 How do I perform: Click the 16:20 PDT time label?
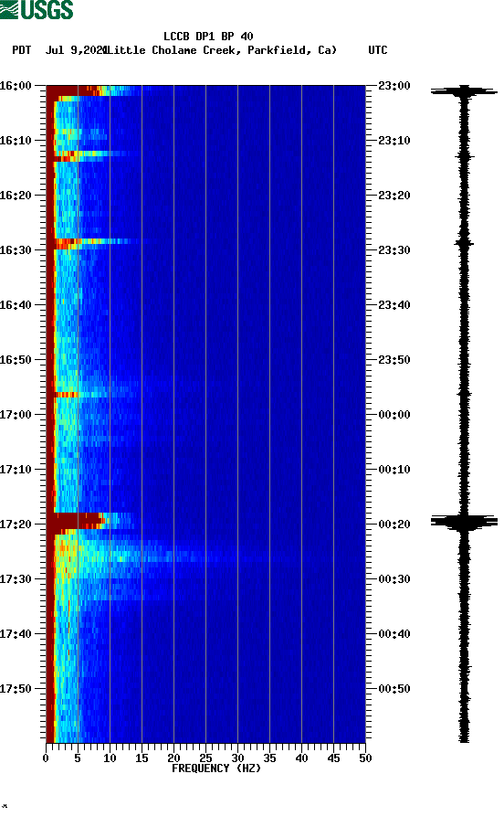coord(16,196)
